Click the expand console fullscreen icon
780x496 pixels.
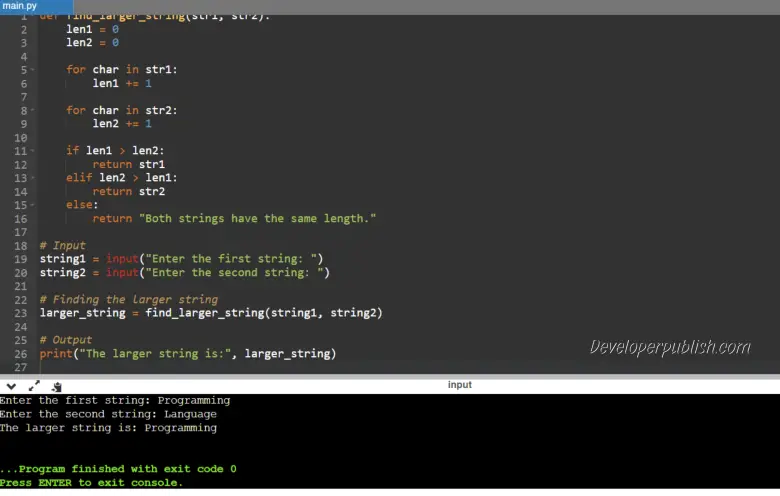click(35, 386)
